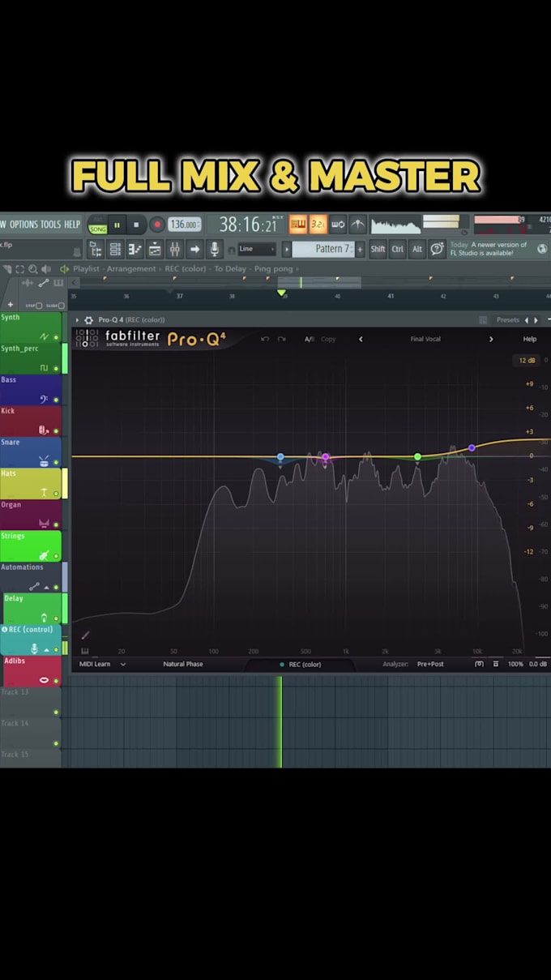Click the previous preset arrow before Final Vocal
Screen dimensions: 551x980
click(361, 339)
